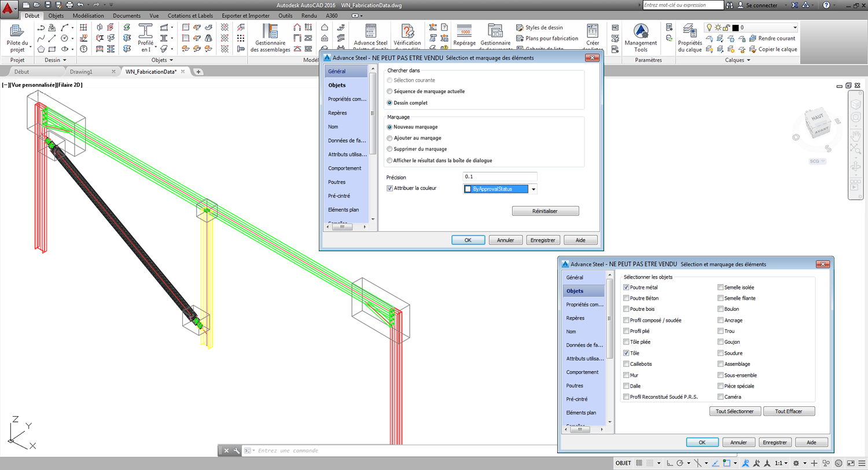Expand the Objets ribbon panel
Image resolution: width=868 pixels, height=470 pixels.
coord(163,60)
